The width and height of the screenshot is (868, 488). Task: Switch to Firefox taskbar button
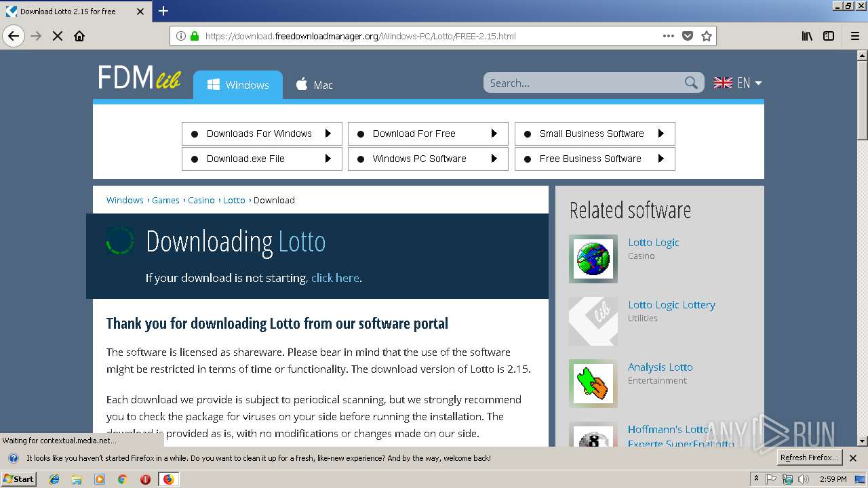(x=168, y=479)
